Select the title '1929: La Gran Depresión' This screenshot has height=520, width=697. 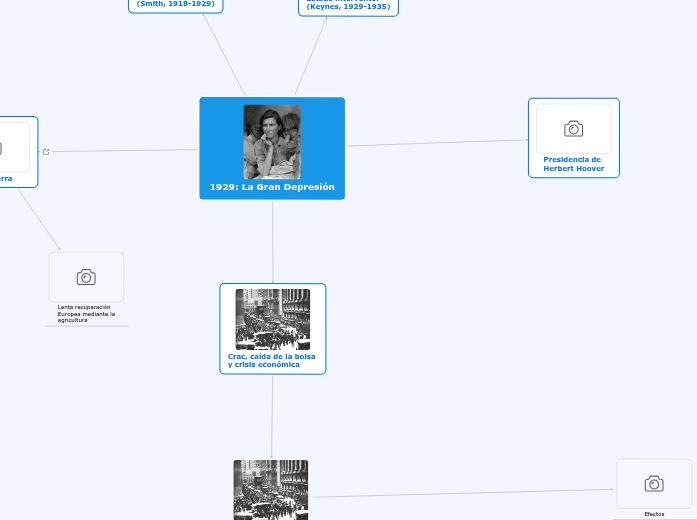tap(272, 187)
